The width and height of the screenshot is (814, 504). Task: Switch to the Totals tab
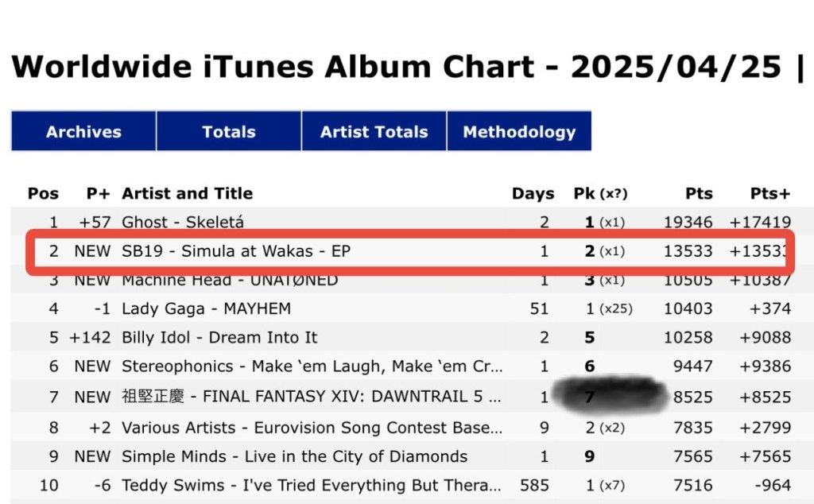coord(229,132)
